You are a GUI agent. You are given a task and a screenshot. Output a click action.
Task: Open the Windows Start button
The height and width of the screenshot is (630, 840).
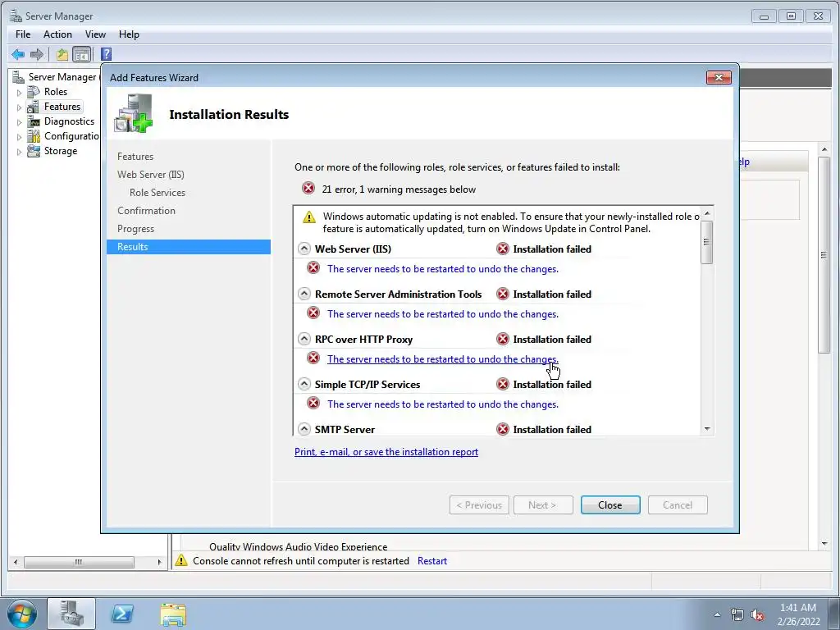coord(22,614)
